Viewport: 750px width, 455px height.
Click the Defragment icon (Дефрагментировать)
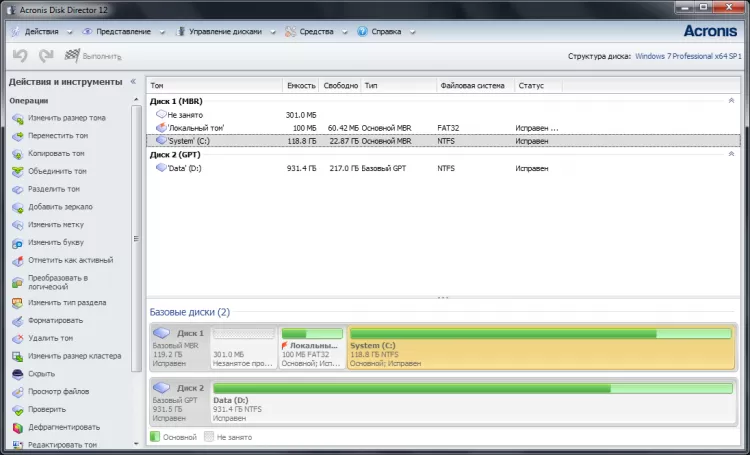(18, 427)
